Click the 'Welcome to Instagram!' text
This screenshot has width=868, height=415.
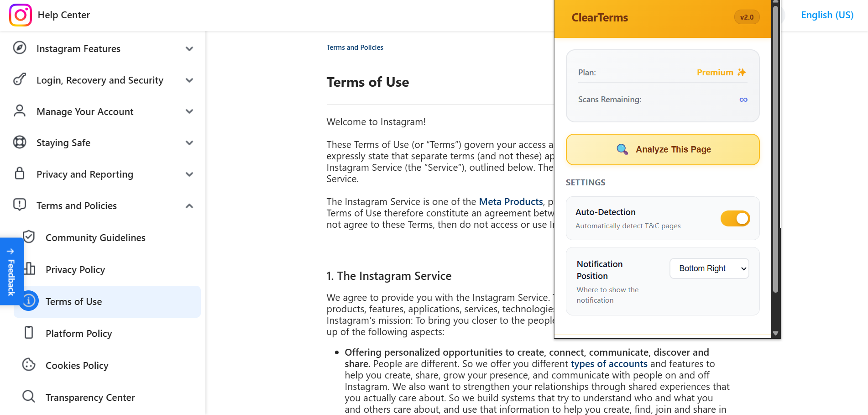[376, 122]
